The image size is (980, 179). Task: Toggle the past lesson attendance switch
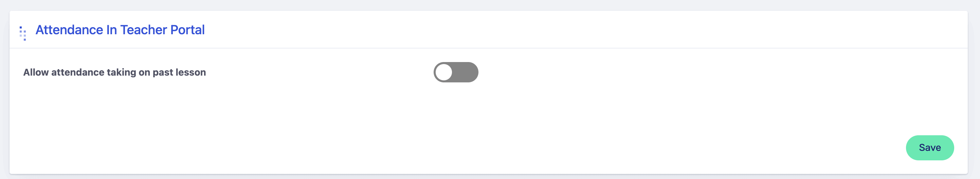[x=455, y=72]
